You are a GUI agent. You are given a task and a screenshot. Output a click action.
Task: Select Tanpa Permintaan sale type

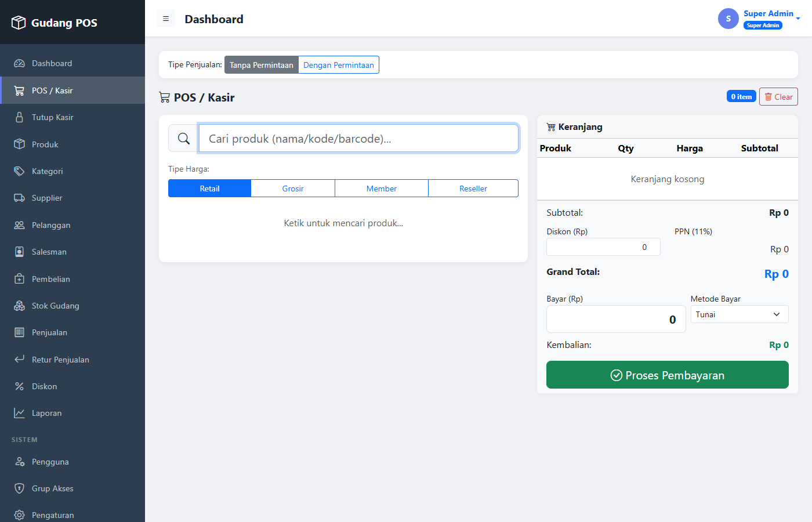262,65
